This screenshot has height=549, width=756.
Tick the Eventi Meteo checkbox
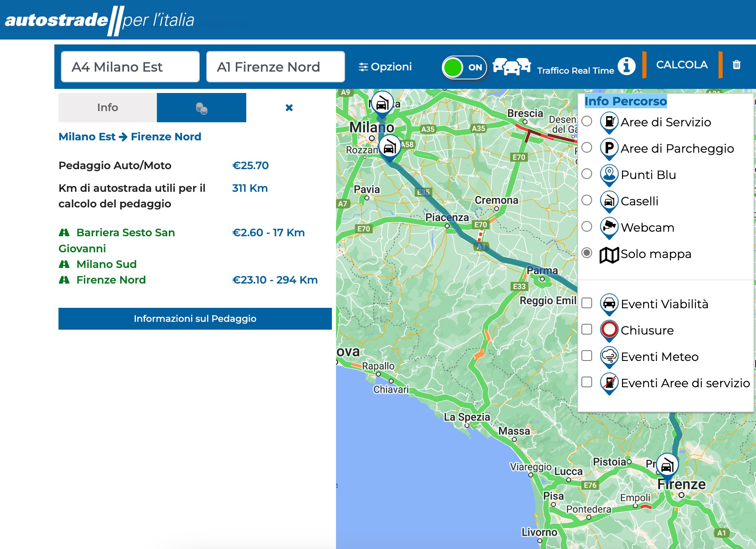tap(587, 356)
